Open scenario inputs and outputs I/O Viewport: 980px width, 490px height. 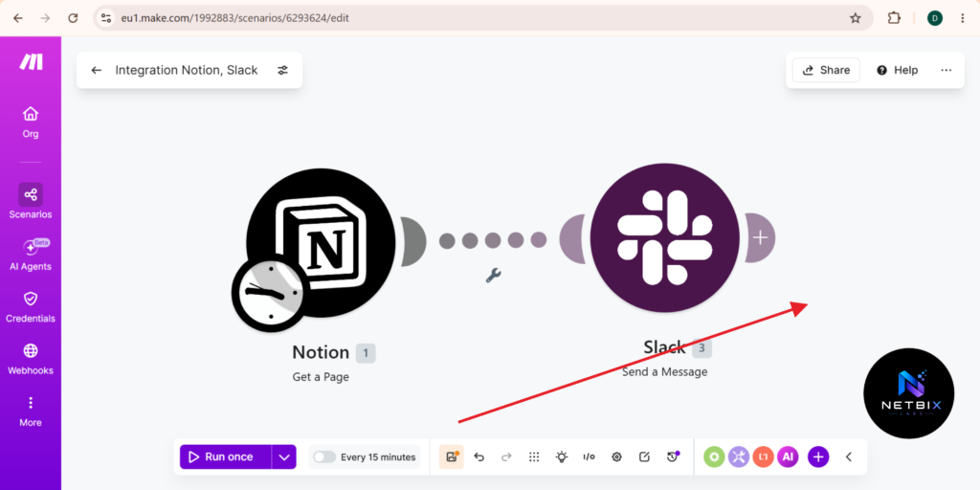coord(589,457)
